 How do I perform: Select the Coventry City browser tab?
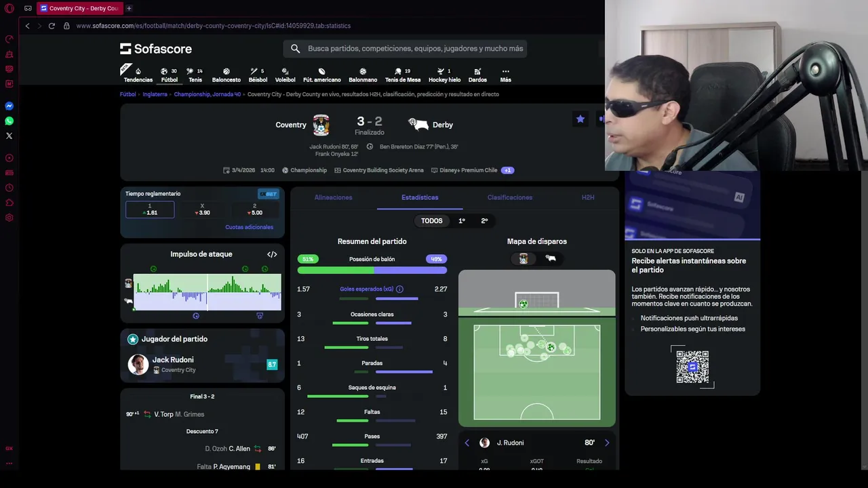(x=79, y=9)
